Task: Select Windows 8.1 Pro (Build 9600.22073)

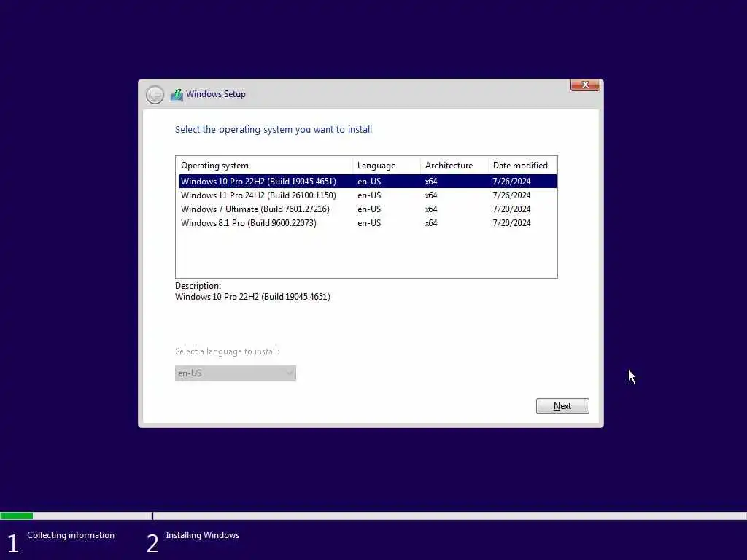Action: click(368, 223)
